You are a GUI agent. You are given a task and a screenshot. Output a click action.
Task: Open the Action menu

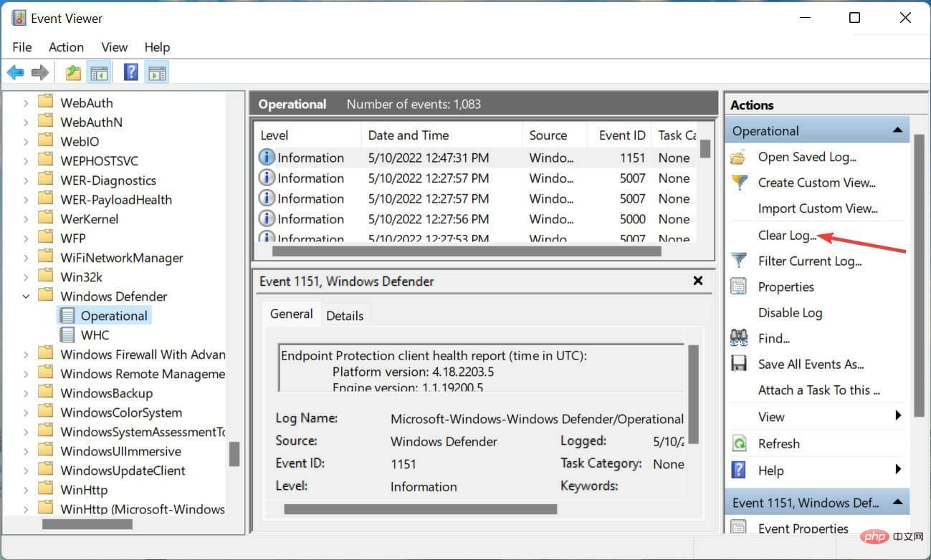(66, 47)
